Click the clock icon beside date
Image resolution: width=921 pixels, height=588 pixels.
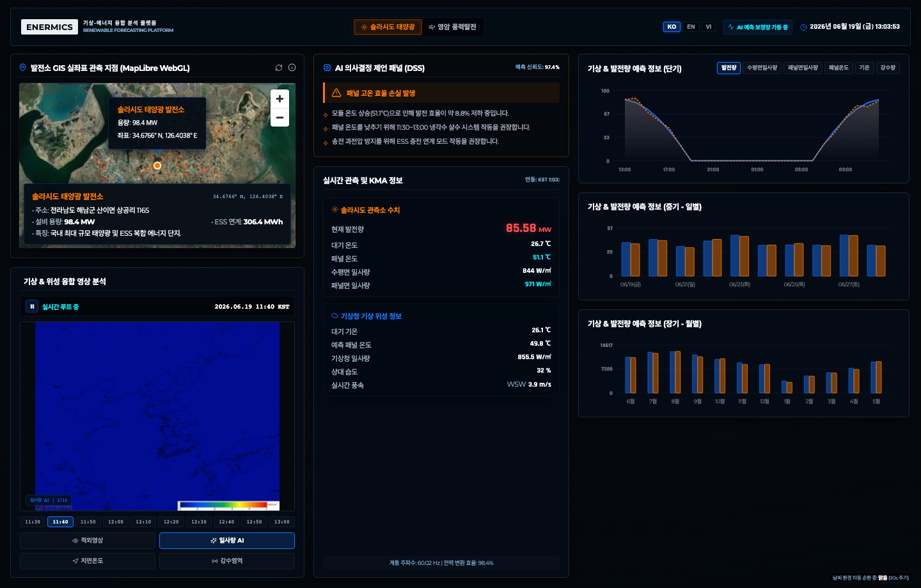804,27
